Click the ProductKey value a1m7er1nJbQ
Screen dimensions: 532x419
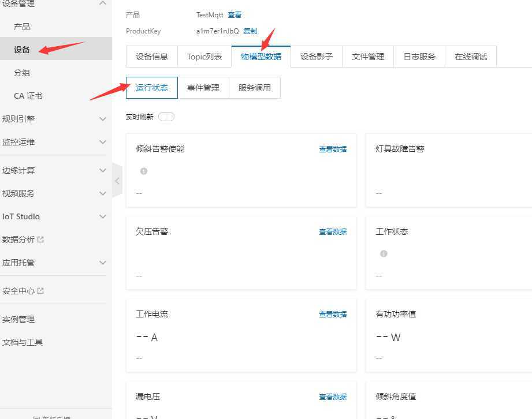coord(218,31)
